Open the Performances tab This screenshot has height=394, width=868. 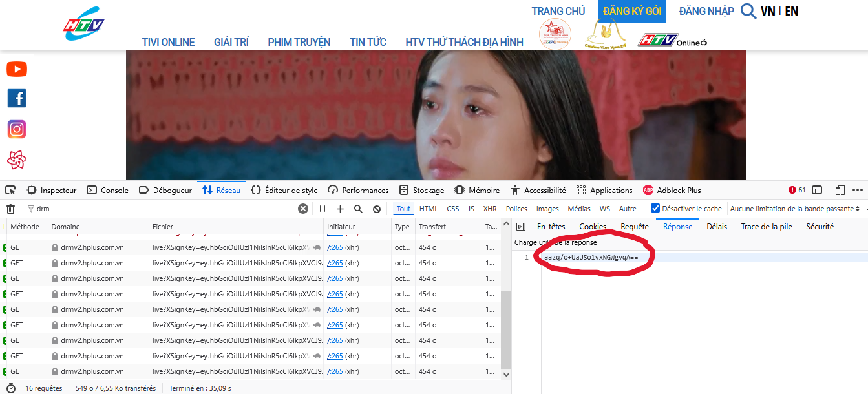point(359,190)
